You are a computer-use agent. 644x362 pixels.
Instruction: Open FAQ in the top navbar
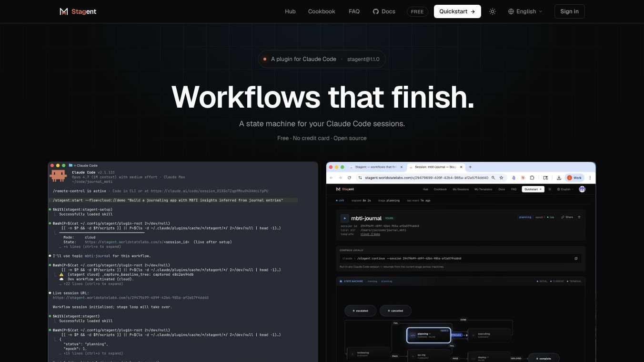(x=354, y=11)
